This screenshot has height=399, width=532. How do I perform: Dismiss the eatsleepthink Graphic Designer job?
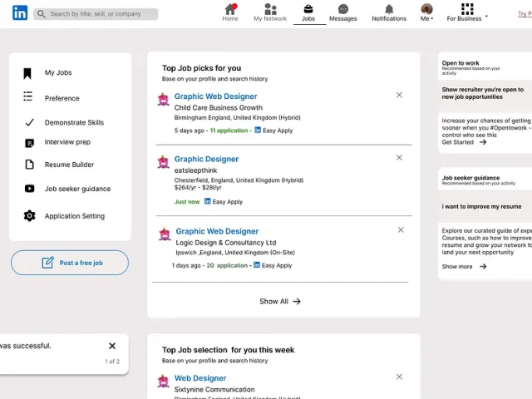pos(399,157)
